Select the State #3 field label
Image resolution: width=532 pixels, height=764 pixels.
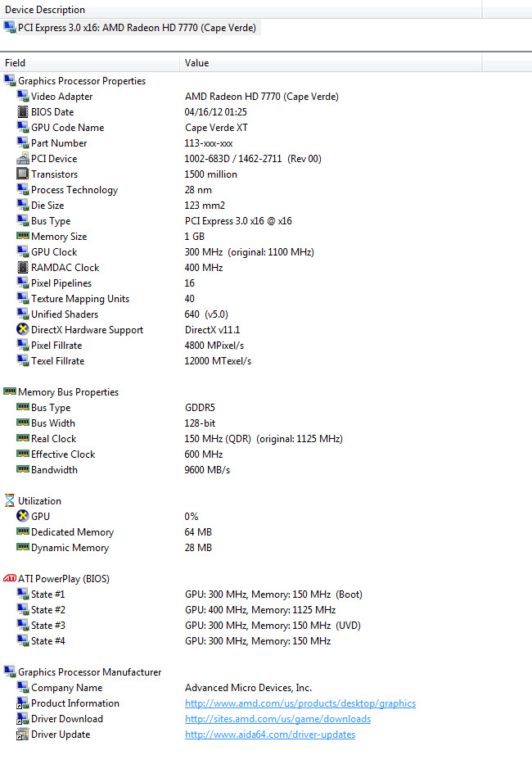click(x=47, y=626)
